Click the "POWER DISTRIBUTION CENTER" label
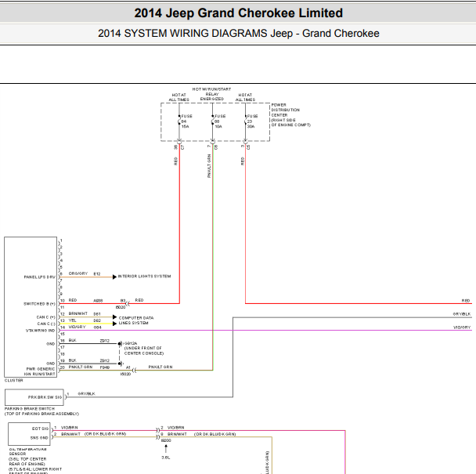The image size is (476, 474). (x=285, y=110)
